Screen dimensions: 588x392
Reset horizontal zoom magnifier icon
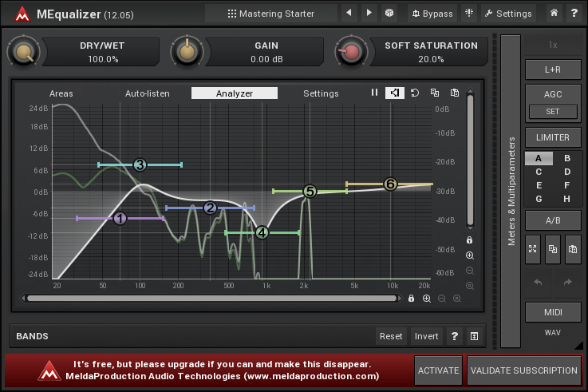tap(457, 299)
